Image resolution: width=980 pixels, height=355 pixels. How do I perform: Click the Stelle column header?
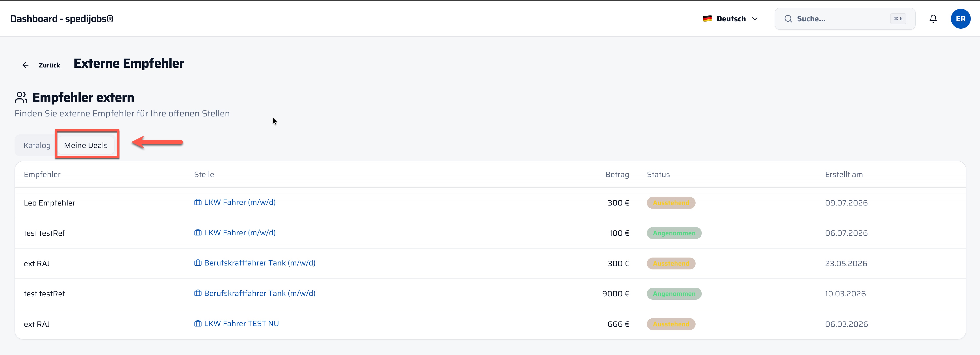204,174
